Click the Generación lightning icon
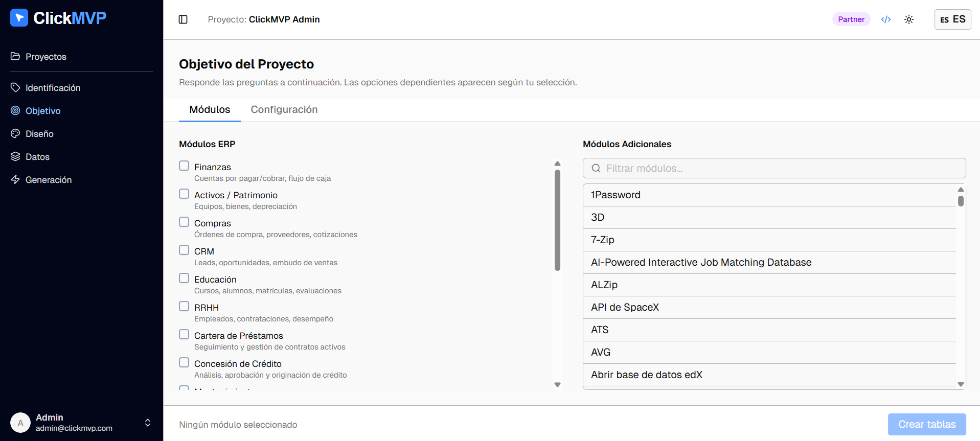 tap(15, 179)
